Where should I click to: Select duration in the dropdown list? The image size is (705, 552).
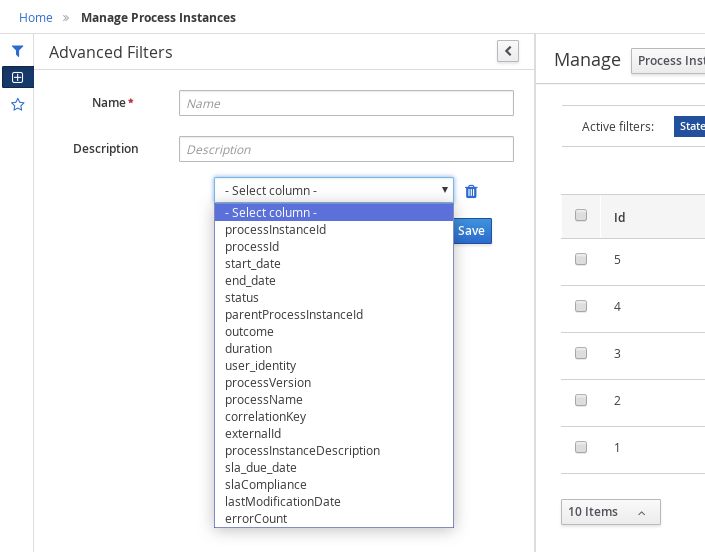coord(334,349)
